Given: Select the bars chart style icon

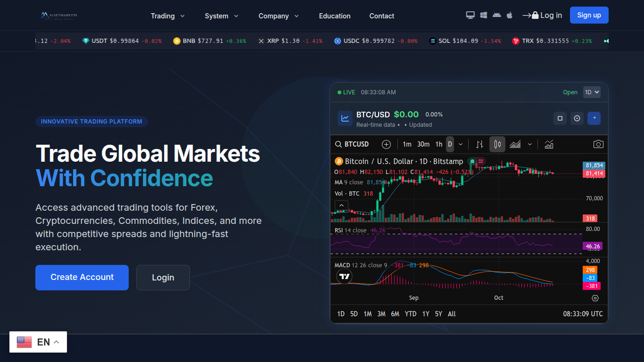Looking at the screenshot, I should point(479,144).
